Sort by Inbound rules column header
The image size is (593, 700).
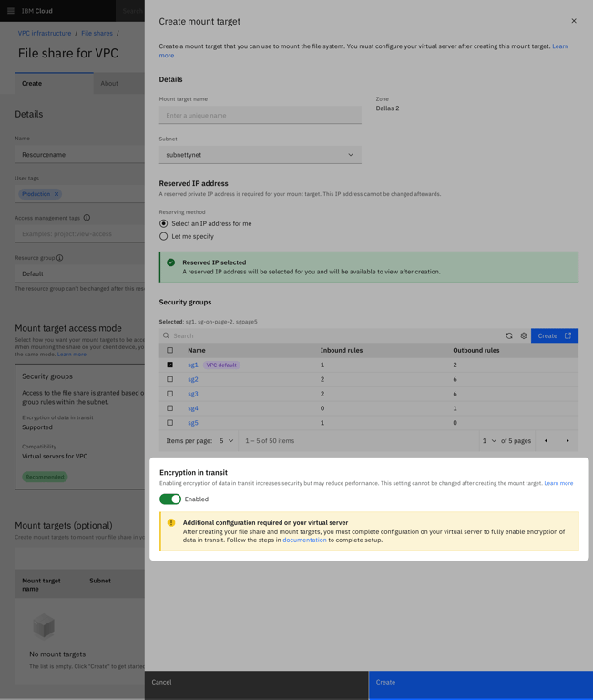(x=342, y=350)
